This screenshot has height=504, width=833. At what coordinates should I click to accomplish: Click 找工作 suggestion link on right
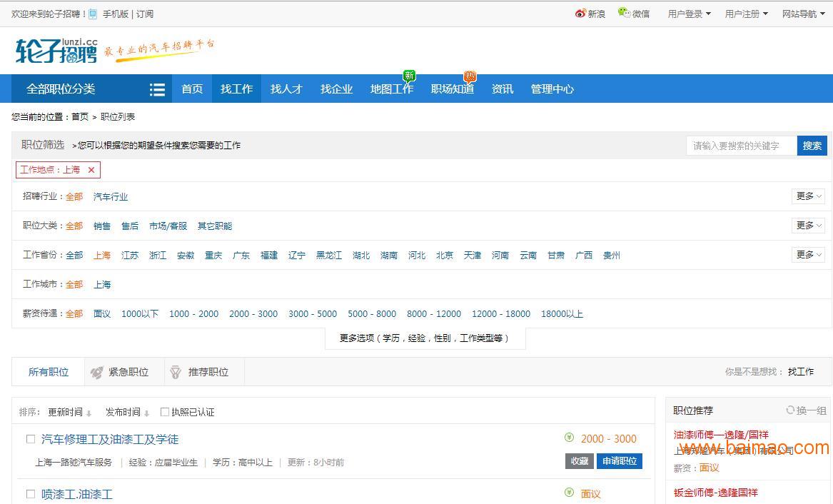point(801,372)
